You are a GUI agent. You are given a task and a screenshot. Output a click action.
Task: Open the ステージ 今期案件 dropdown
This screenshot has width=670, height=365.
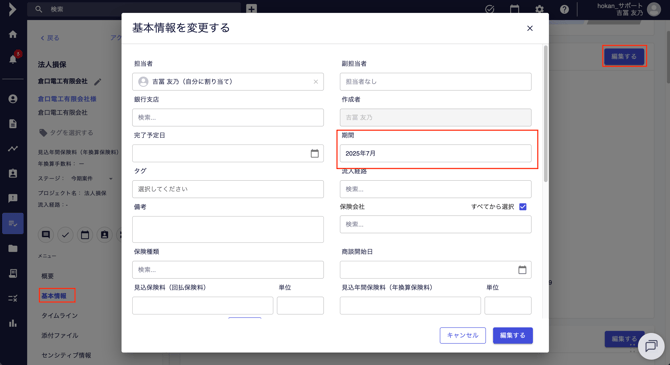(x=92, y=178)
